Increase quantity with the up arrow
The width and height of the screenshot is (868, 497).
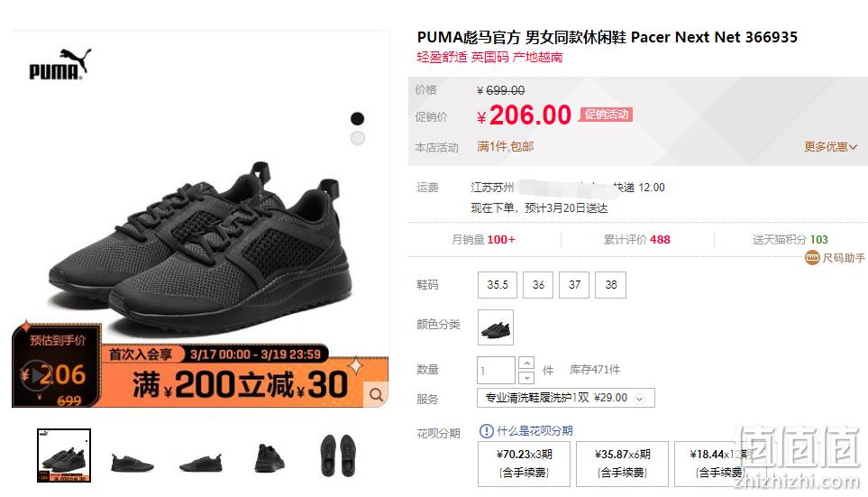(x=526, y=364)
